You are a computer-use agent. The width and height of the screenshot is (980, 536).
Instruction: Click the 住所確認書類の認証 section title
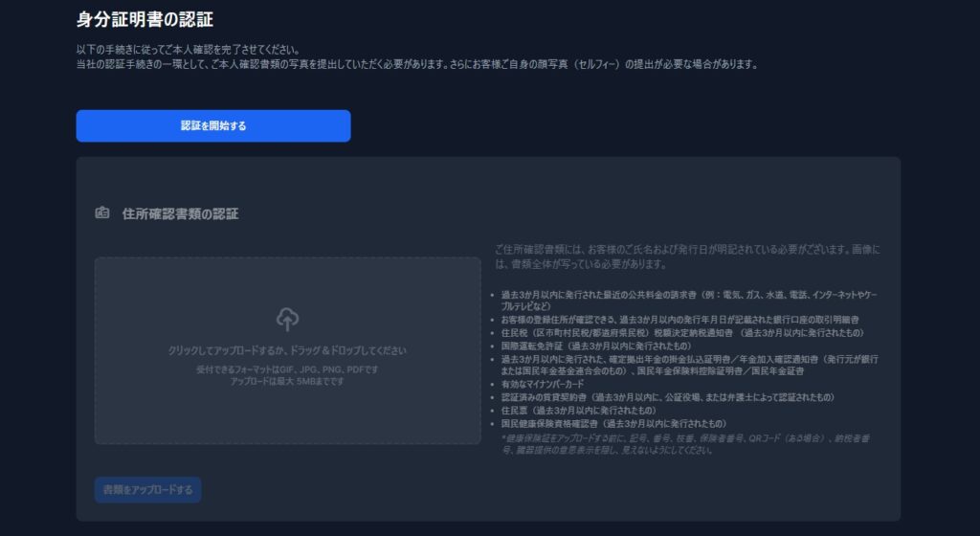tap(181, 213)
